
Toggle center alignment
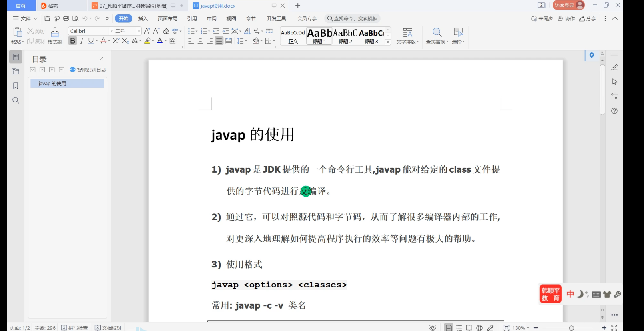coord(200,40)
